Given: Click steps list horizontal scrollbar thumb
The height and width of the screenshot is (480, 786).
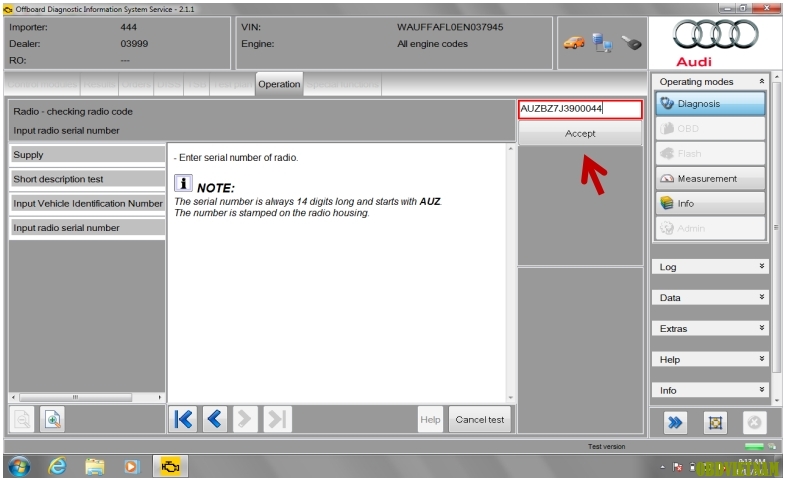Looking at the screenshot, I should tap(75, 397).
